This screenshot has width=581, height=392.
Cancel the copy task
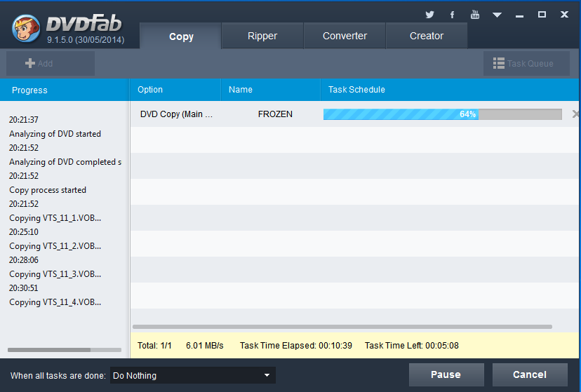pyautogui.click(x=530, y=374)
